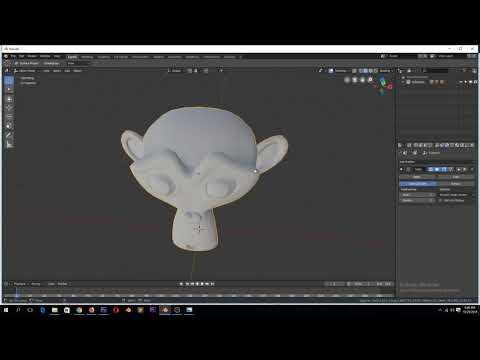
Task: Toggle Suzanne eye visibility in outliner
Action: click(461, 82)
